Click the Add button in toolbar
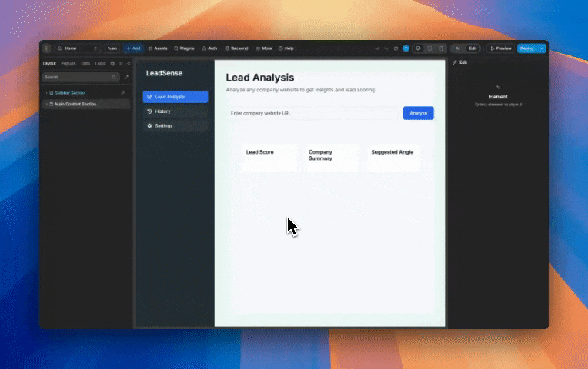 point(133,48)
